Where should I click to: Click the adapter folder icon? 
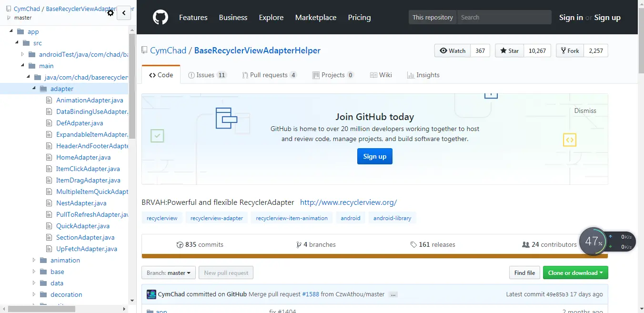pos(43,89)
